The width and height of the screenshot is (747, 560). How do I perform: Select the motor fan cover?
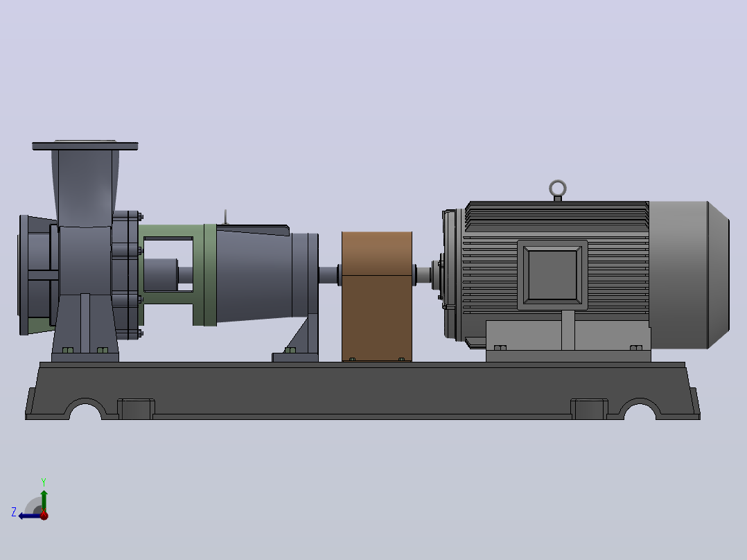click(688, 275)
